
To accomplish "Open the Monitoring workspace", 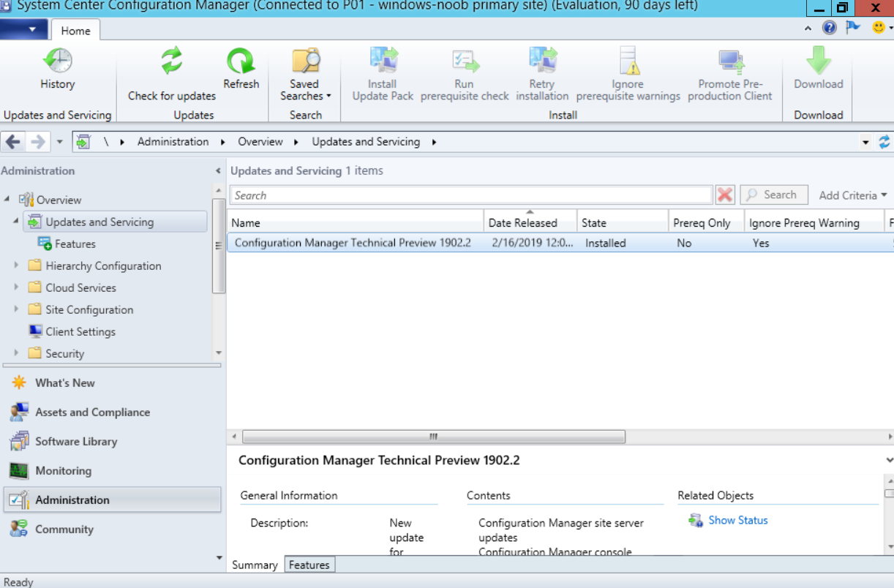I will click(63, 471).
